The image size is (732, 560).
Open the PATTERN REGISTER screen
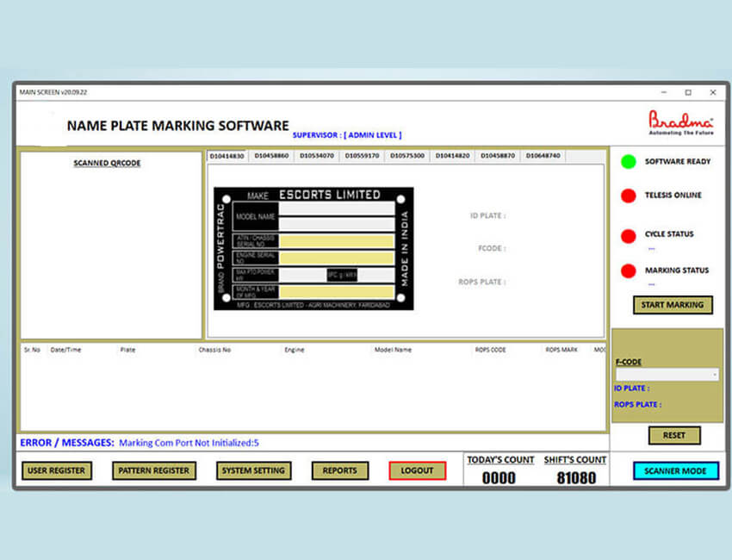[154, 470]
